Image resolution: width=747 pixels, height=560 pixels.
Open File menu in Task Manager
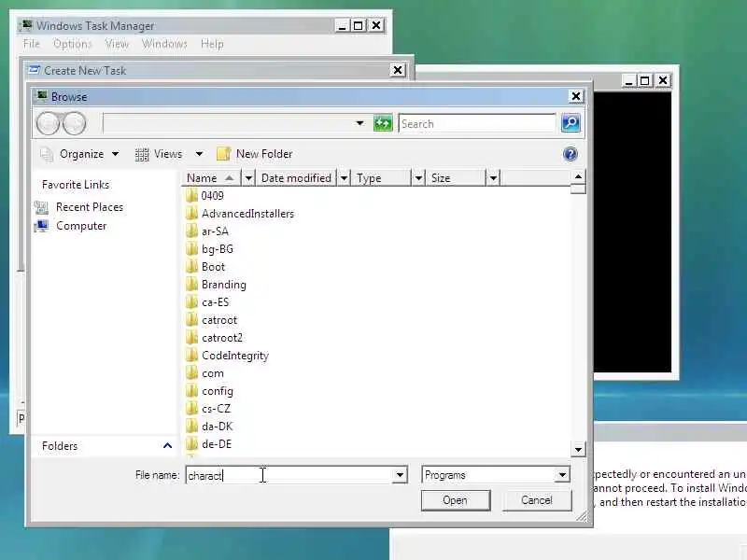[32, 44]
